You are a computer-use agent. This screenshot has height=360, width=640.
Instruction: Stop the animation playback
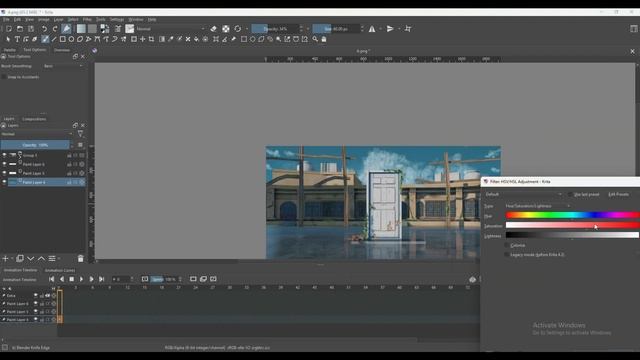[71, 279]
